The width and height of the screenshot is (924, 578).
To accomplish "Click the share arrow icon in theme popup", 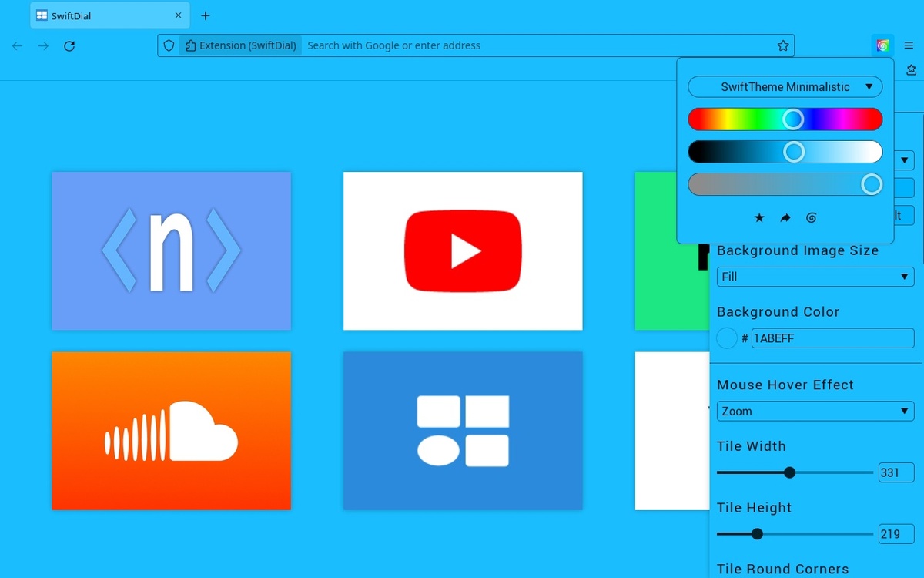I will pyautogui.click(x=785, y=218).
